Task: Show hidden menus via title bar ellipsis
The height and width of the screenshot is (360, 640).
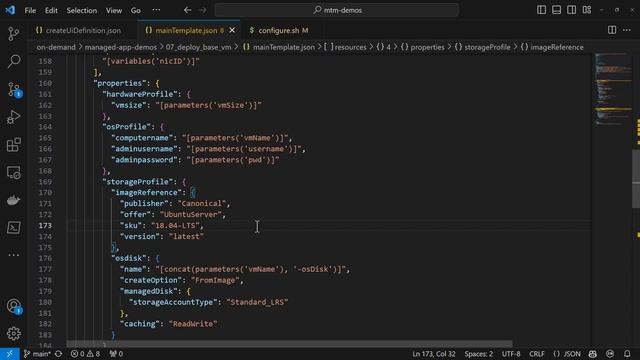Action: tap(156, 10)
